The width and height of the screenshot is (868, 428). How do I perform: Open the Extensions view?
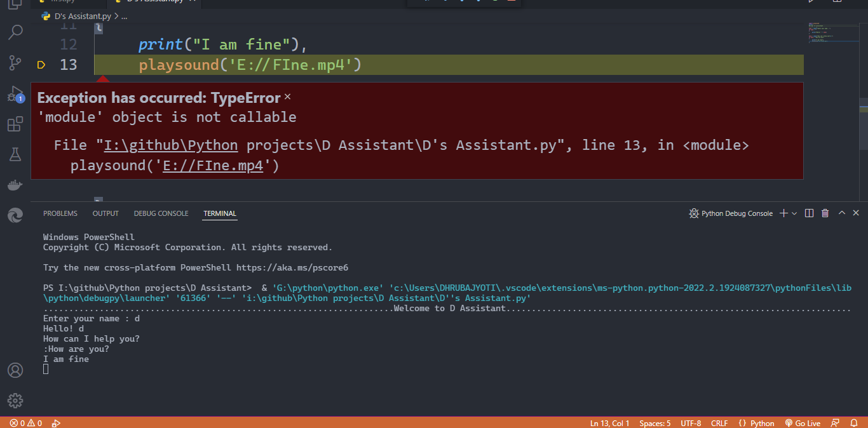[x=15, y=124]
